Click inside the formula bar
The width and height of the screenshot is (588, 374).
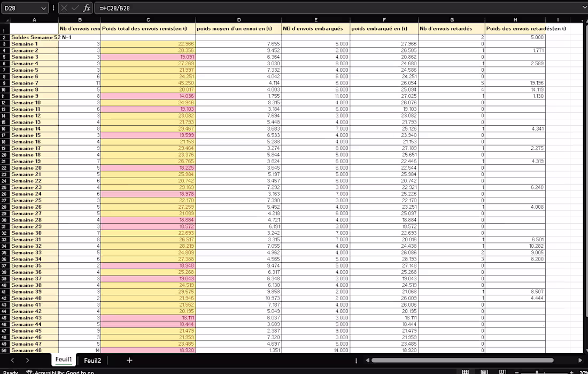tap(214, 7)
